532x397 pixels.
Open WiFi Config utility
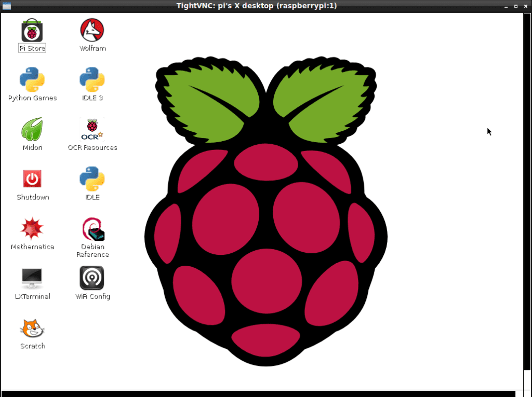[91, 279]
